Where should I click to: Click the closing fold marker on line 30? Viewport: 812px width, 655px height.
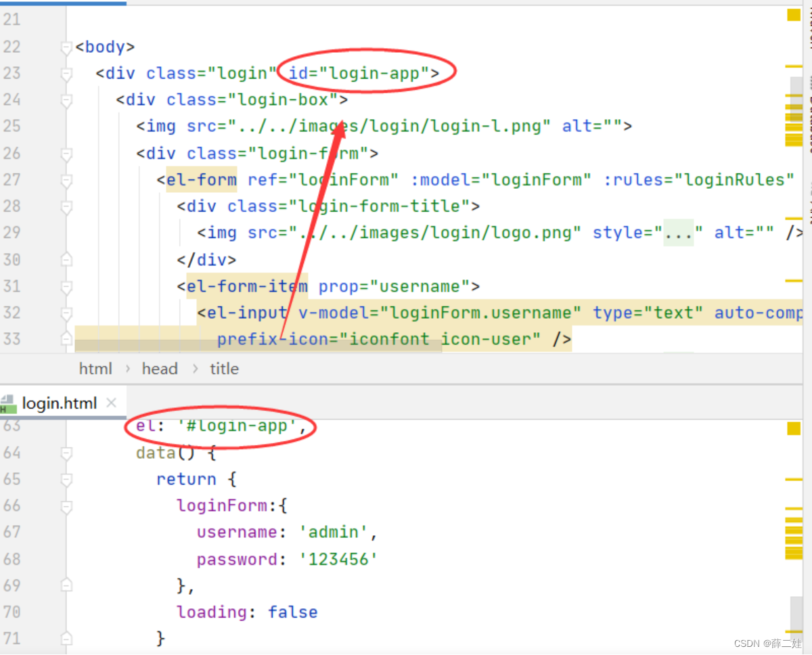tap(66, 260)
